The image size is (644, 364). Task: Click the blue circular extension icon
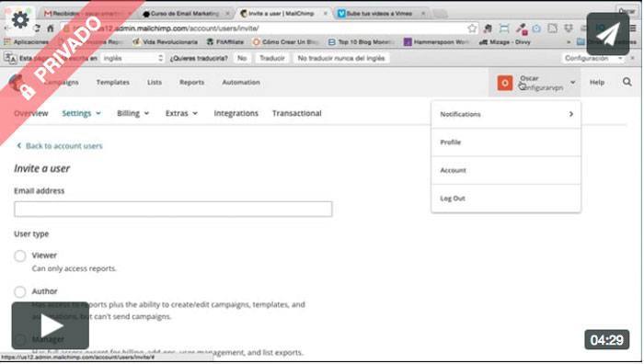pyautogui.click(x=536, y=28)
